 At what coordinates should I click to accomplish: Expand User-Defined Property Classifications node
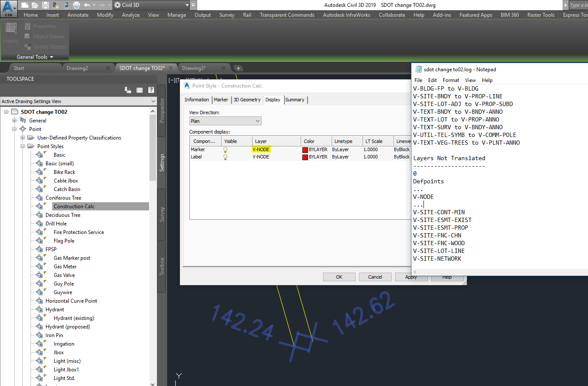[23, 138]
